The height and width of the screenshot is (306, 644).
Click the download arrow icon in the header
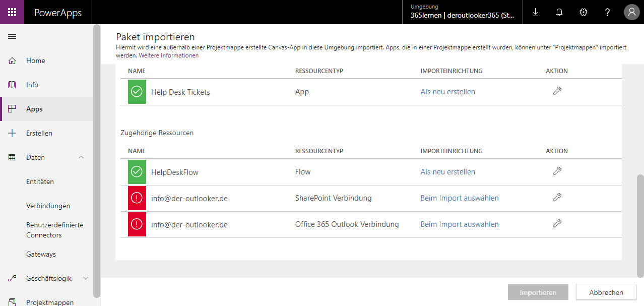pyautogui.click(x=535, y=12)
